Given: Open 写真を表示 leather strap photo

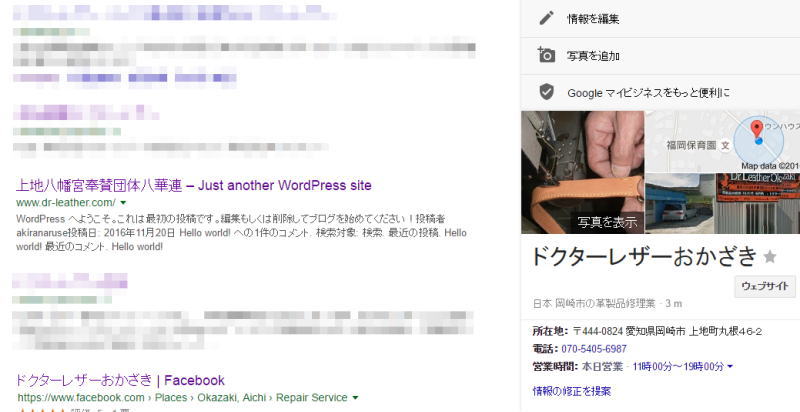Looking at the screenshot, I should [x=583, y=172].
